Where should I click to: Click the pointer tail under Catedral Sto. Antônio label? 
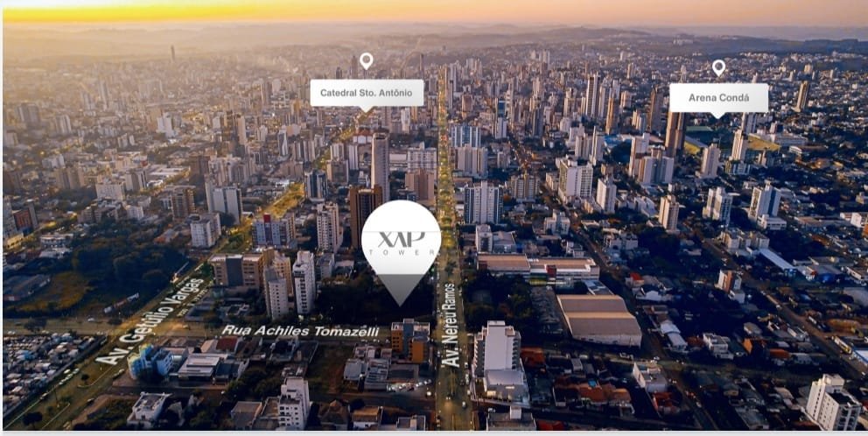click(x=367, y=109)
